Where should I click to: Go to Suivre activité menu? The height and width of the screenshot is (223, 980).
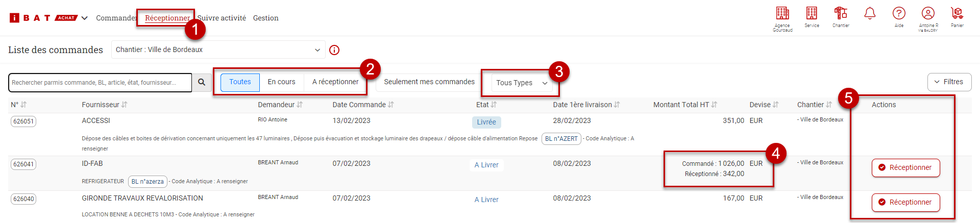pyautogui.click(x=222, y=18)
